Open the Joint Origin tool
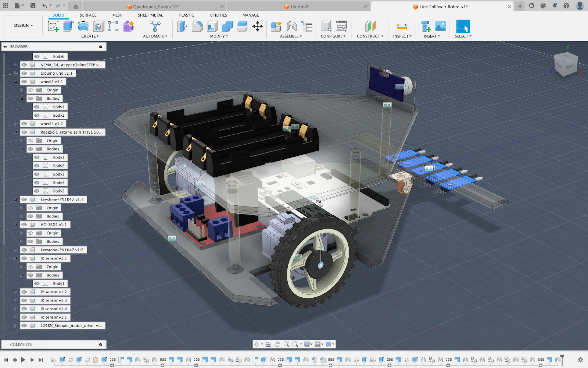This screenshot has height=368, width=588. point(306,26)
